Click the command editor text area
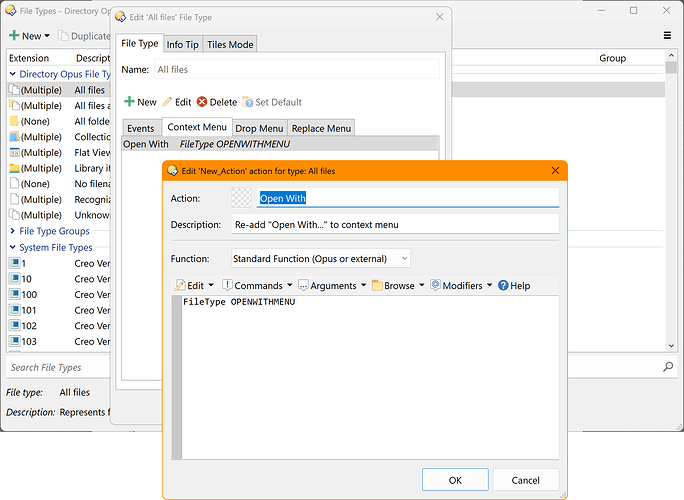Viewport: 684px width, 500px height. click(370, 377)
